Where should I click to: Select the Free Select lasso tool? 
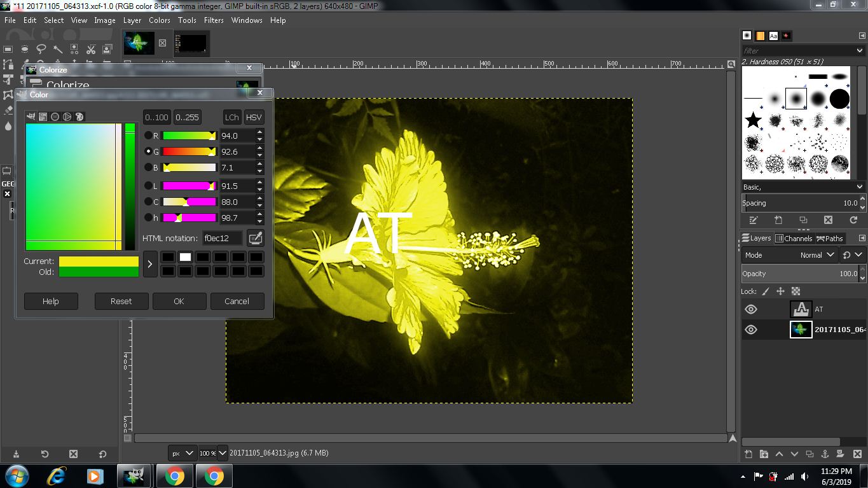pyautogui.click(x=41, y=49)
